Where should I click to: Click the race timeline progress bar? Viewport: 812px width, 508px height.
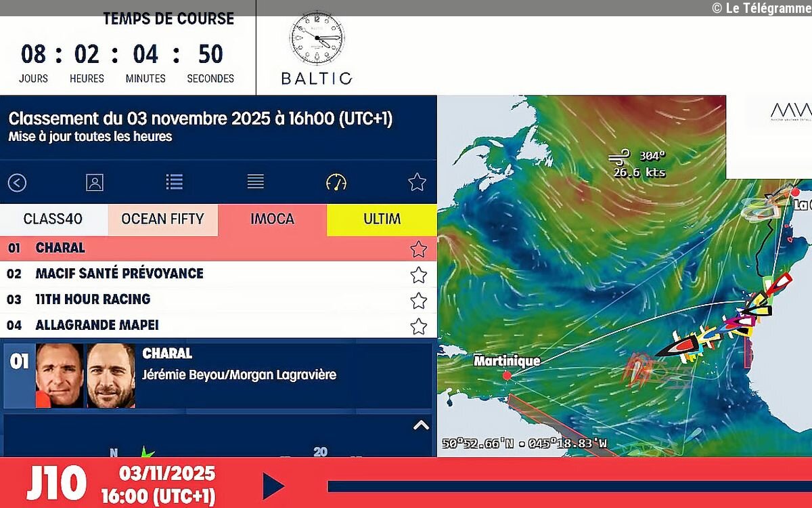click(x=568, y=486)
